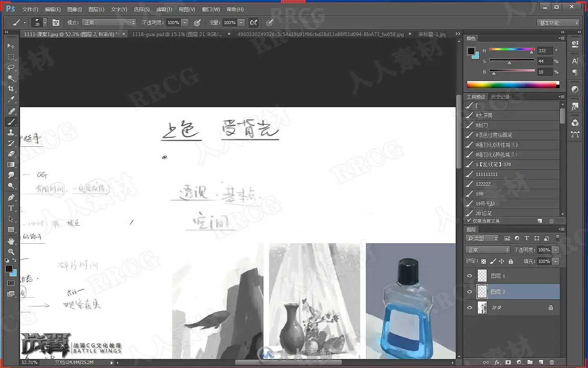Select the Healing Brush tool
588x368 pixels.
pyautogui.click(x=11, y=111)
